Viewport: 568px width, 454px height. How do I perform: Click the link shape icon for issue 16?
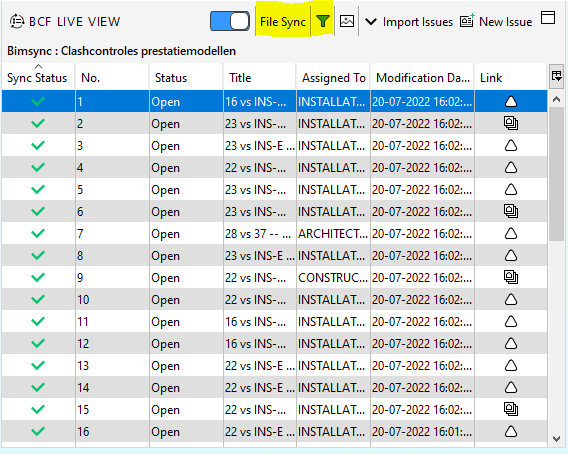511,432
